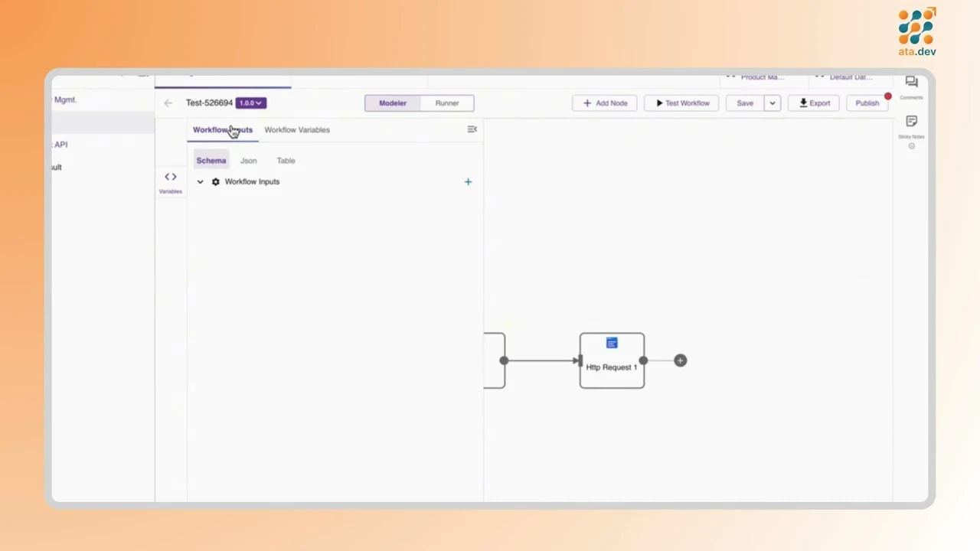Click the plus icon after Http Request 1
Viewport: 980px width, 551px height.
pyautogui.click(x=680, y=360)
